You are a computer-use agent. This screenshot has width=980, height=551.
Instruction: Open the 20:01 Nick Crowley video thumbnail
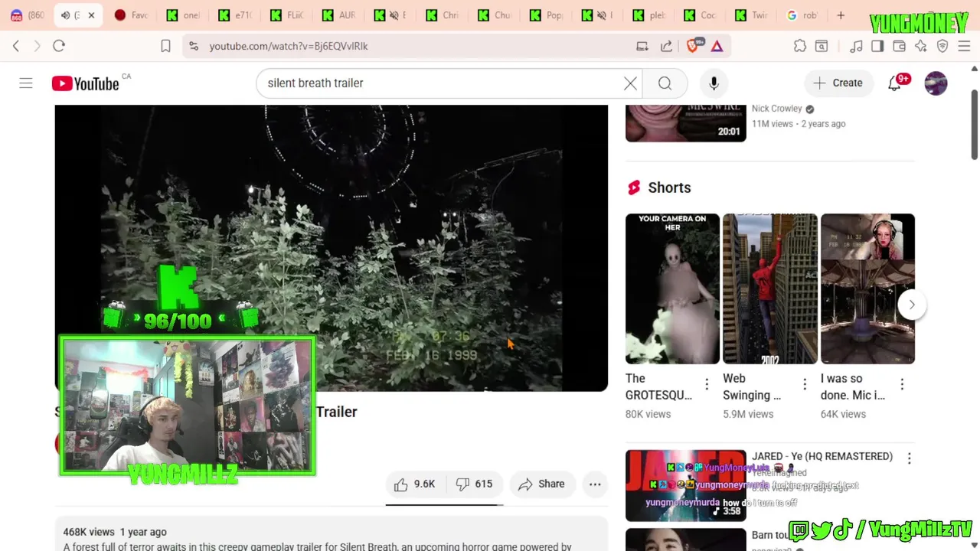pos(685,122)
